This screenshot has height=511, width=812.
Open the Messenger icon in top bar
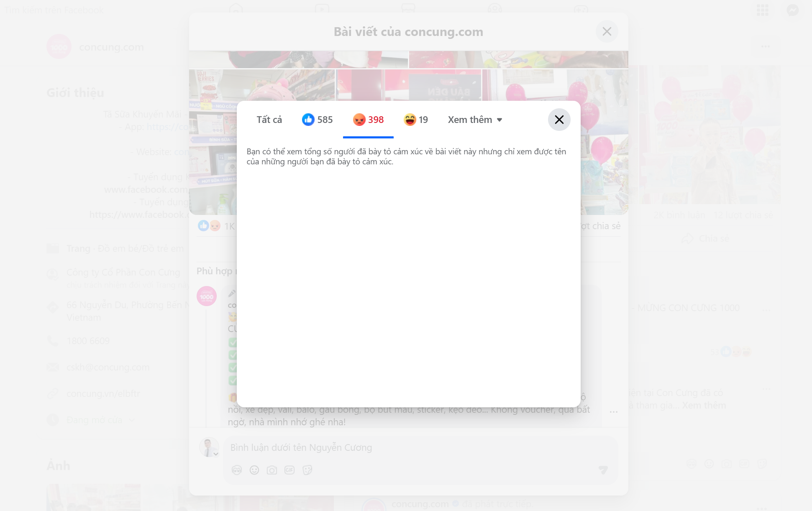click(x=792, y=10)
